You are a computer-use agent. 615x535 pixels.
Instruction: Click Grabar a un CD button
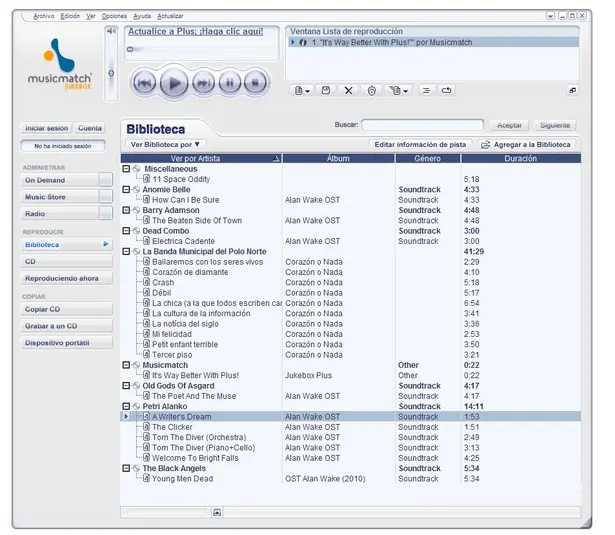point(66,326)
